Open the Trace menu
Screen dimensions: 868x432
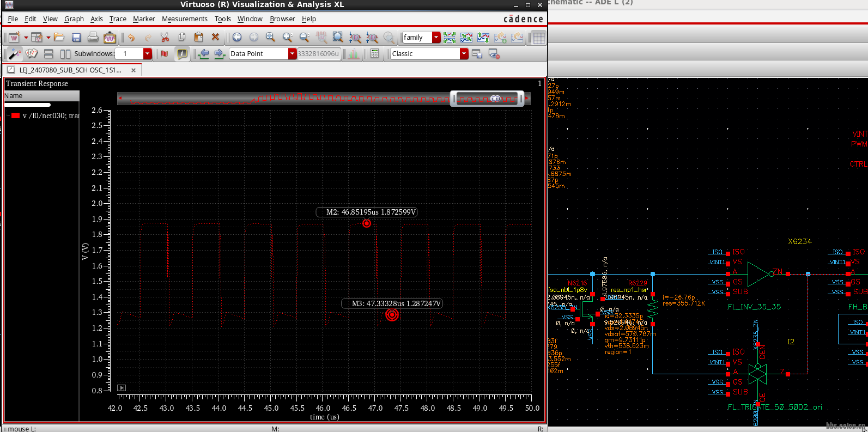coord(118,19)
